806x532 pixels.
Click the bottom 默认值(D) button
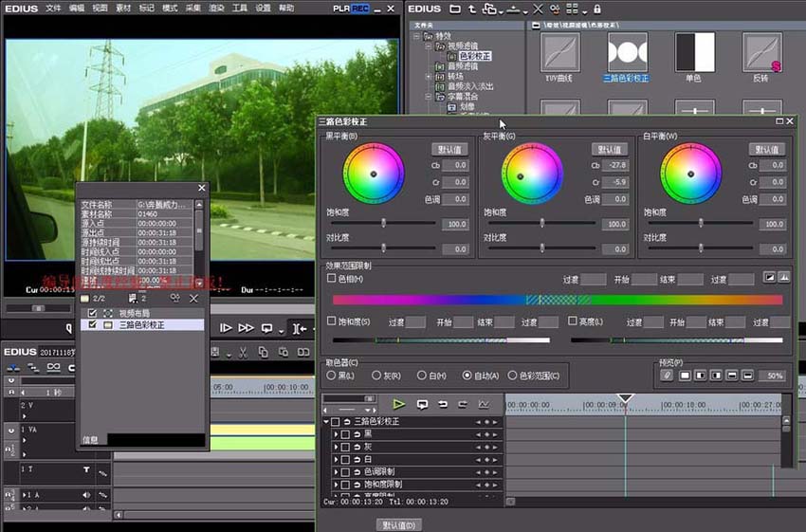[398, 525]
